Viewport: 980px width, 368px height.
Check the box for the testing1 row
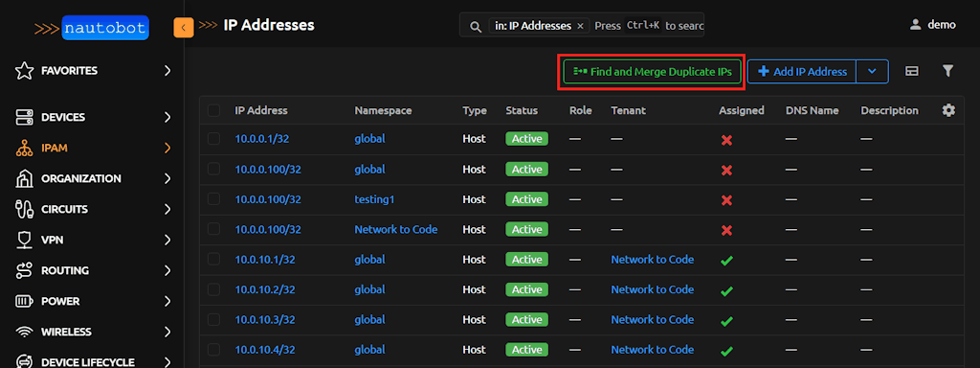(x=213, y=199)
